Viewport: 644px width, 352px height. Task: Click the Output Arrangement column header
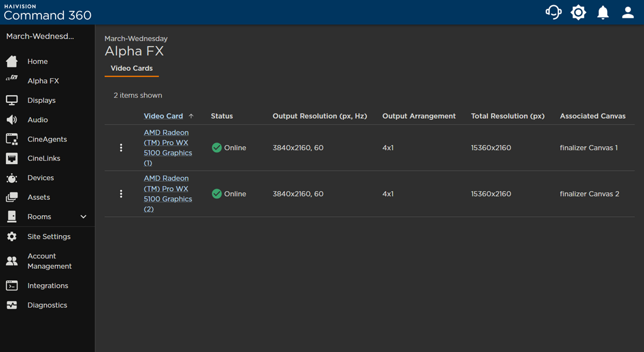(419, 116)
